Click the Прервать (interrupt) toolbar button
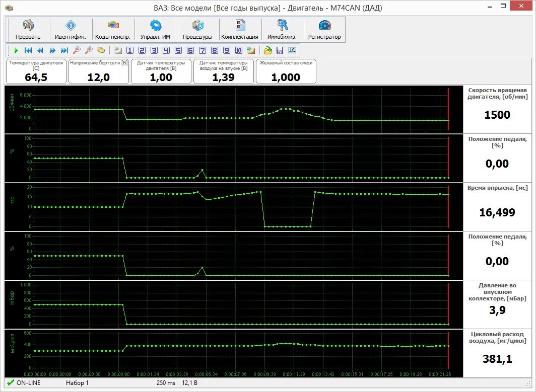The height and width of the screenshot is (392, 536). pos(28,30)
